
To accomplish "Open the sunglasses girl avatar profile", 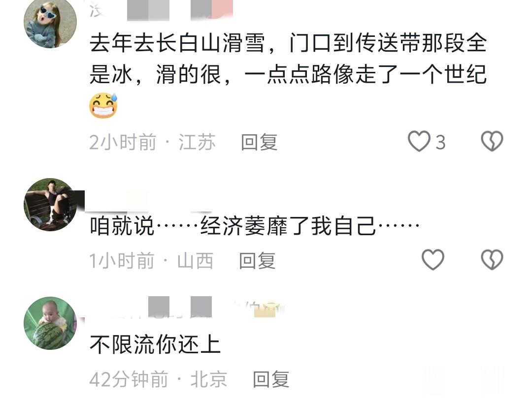I will [x=50, y=22].
